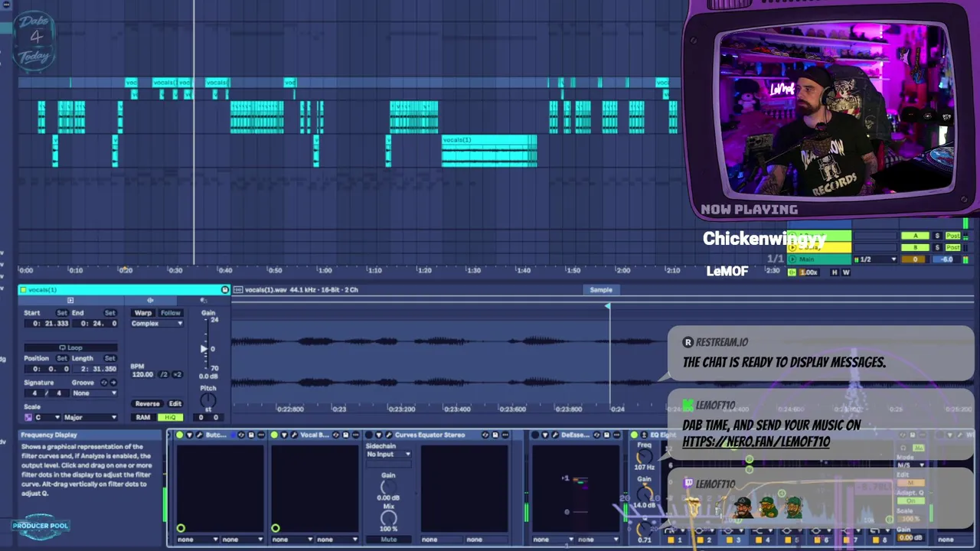Edit the Length field 2:31.350
Viewport: 980px width, 551px height.
pyautogui.click(x=95, y=369)
